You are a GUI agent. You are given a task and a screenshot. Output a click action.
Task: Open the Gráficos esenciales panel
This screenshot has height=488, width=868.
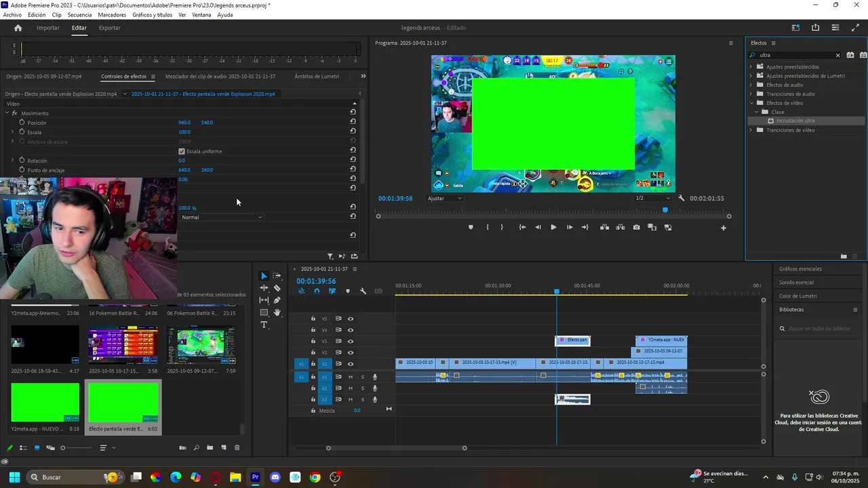click(x=800, y=269)
